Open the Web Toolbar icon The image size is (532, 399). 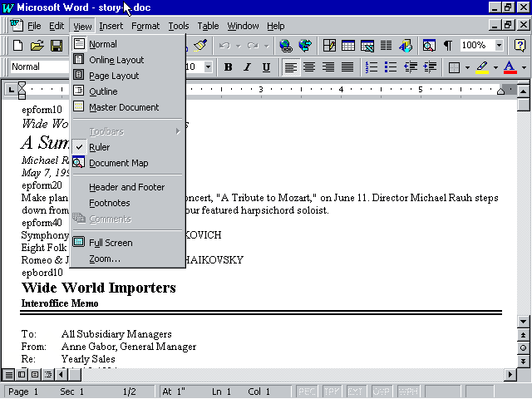305,45
